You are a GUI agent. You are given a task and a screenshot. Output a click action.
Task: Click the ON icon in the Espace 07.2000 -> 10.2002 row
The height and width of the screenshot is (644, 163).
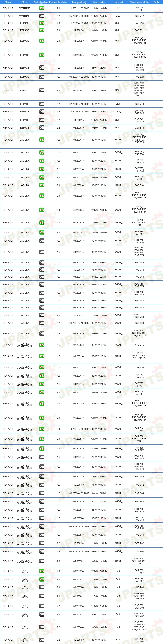tap(42, 104)
